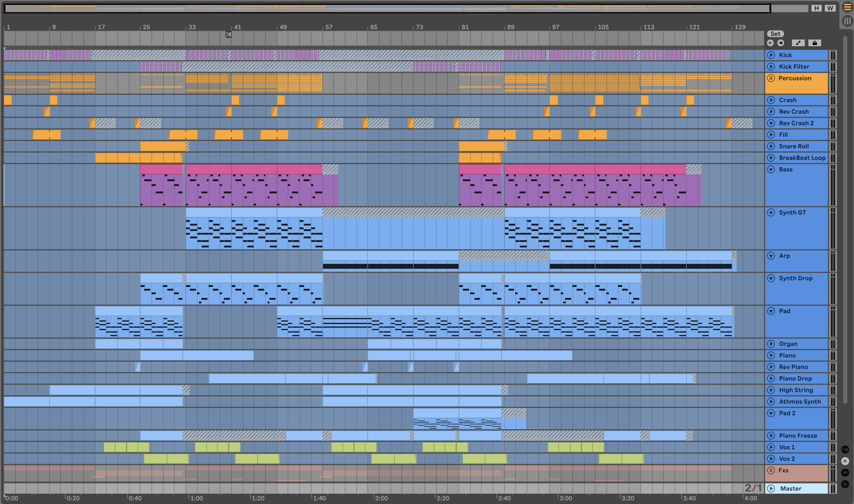This screenshot has height=504, width=854.
Task: Show the In/Out section with I-O button
Action: [x=845, y=449]
